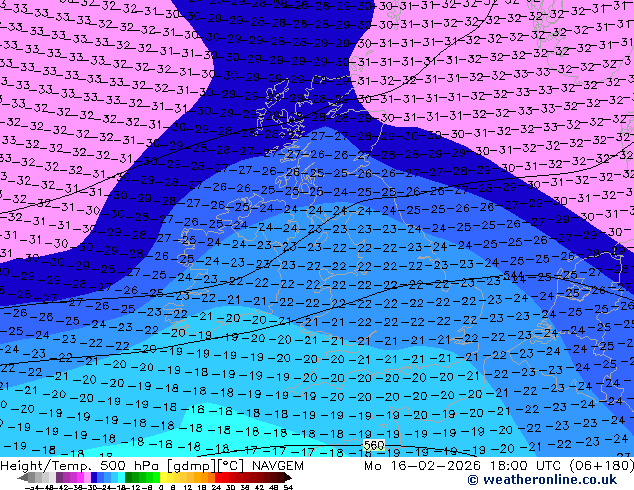
Task: Open the weatheronline.co.uk credit link
Action: coord(542,480)
